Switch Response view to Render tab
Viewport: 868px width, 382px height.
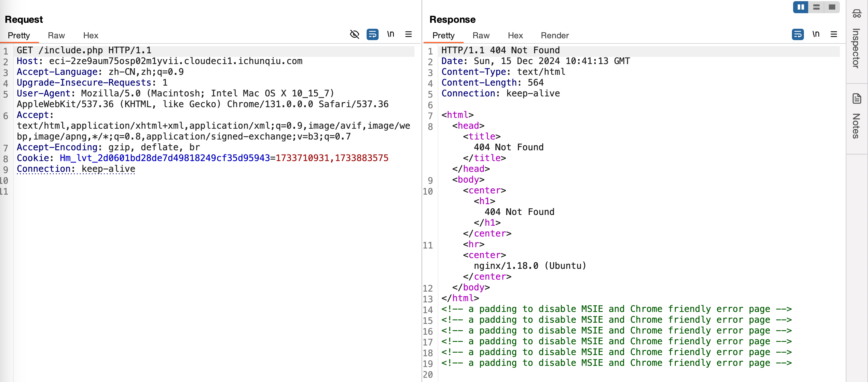click(555, 36)
